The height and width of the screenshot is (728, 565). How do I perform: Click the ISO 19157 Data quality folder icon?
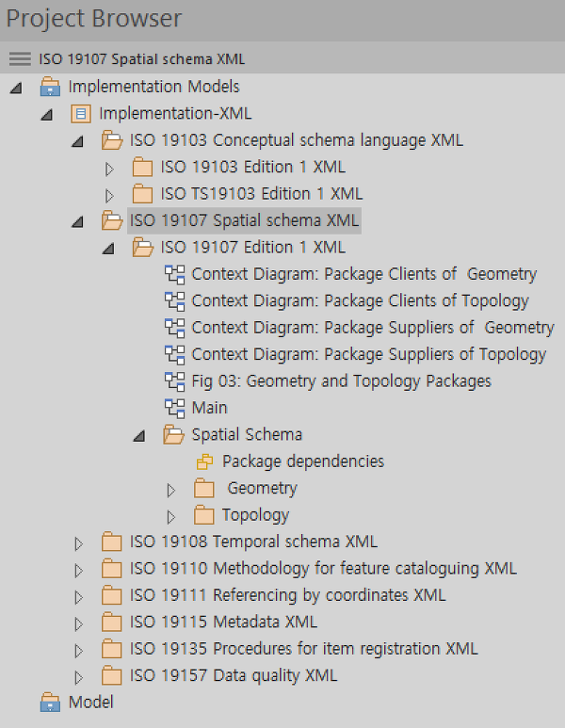[x=111, y=676]
